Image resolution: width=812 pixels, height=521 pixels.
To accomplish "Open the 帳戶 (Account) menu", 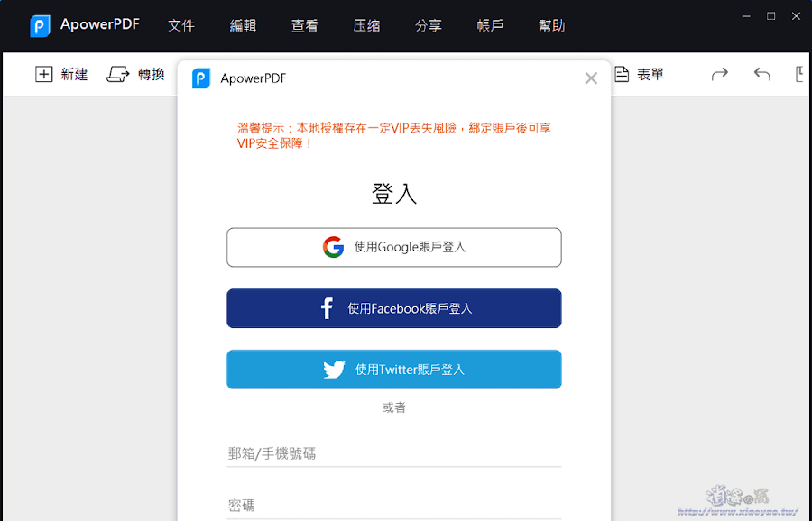I will pos(489,25).
